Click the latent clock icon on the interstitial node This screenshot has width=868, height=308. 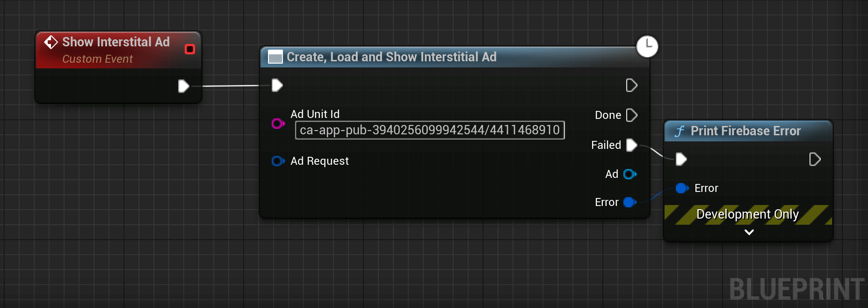point(647,46)
